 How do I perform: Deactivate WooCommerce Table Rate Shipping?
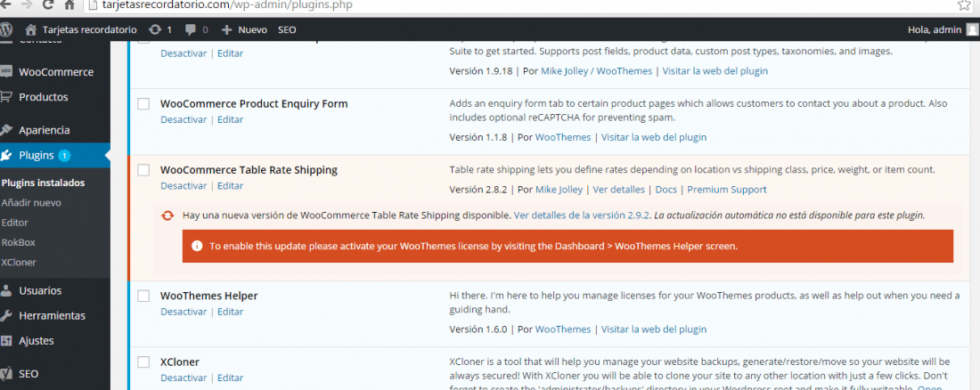pyautogui.click(x=184, y=185)
